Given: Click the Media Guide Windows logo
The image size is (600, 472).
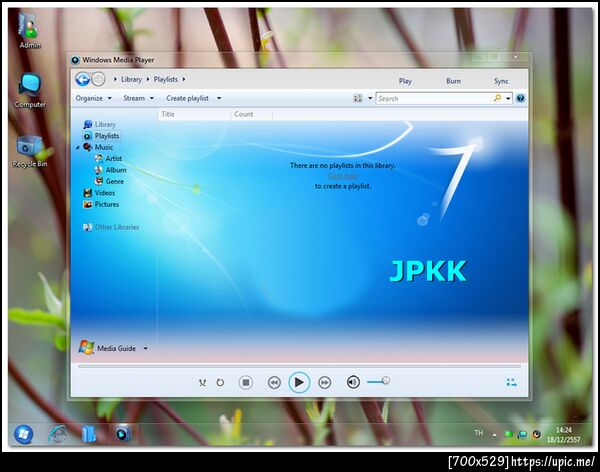Looking at the screenshot, I should point(86,347).
